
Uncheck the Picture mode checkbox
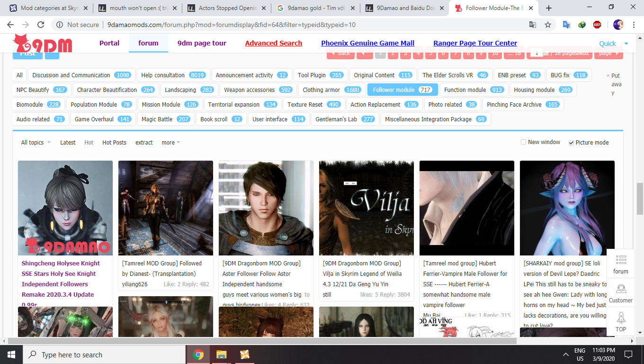click(571, 143)
